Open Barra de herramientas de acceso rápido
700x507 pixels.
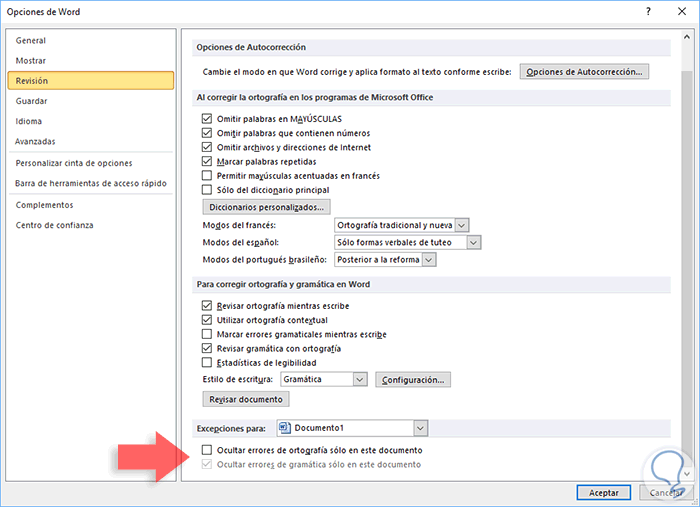pyautogui.click(x=91, y=183)
